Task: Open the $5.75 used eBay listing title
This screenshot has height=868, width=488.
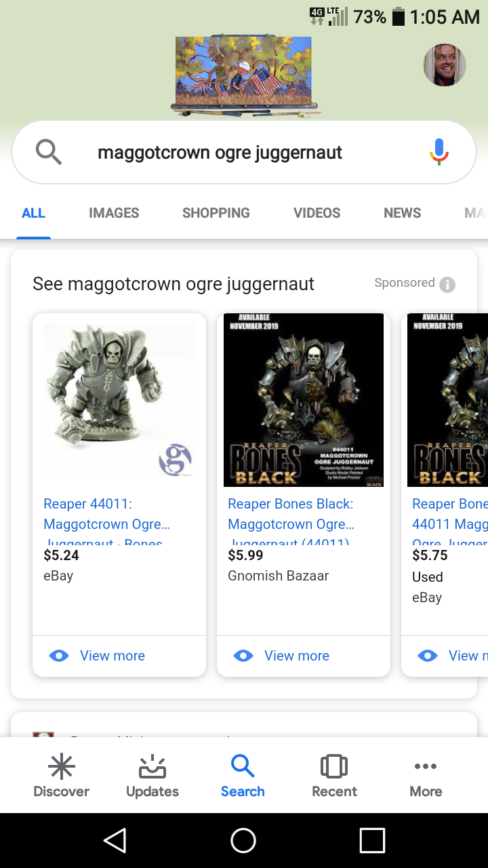Action: (x=450, y=522)
